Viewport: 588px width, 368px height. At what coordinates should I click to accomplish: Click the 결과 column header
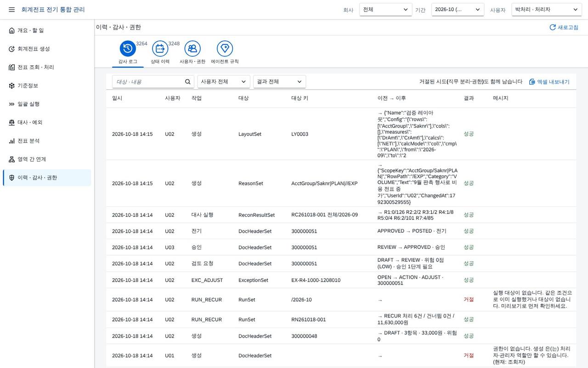[469, 98]
